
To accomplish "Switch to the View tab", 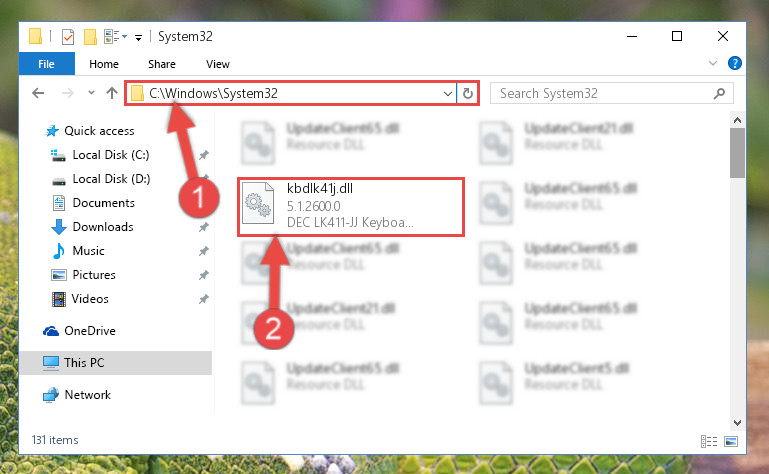I will pos(218,64).
